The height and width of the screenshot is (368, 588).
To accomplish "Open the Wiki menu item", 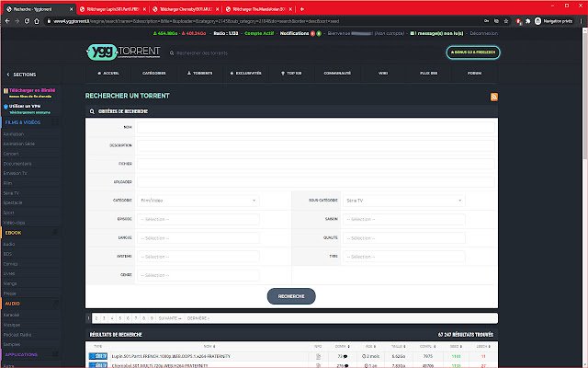I will [383, 74].
